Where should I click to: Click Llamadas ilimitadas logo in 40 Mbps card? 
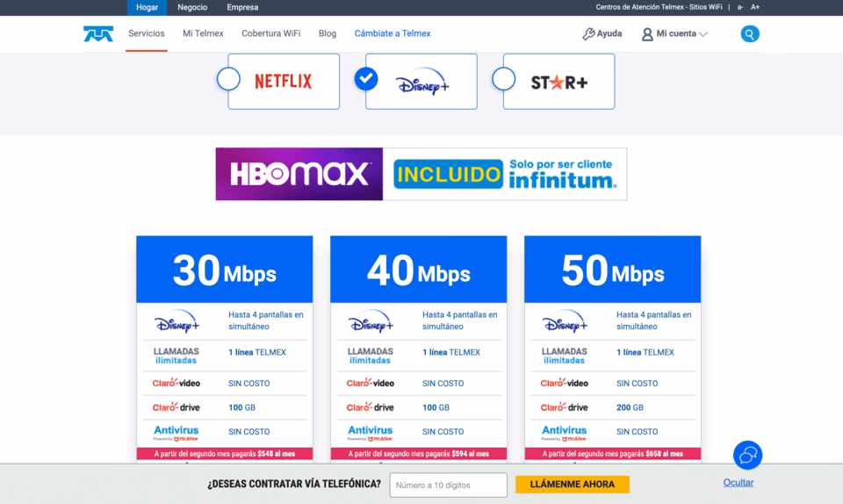370,356
